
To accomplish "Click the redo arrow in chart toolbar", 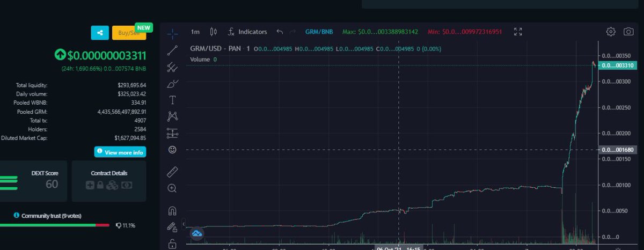I will pyautogui.click(x=292, y=32).
